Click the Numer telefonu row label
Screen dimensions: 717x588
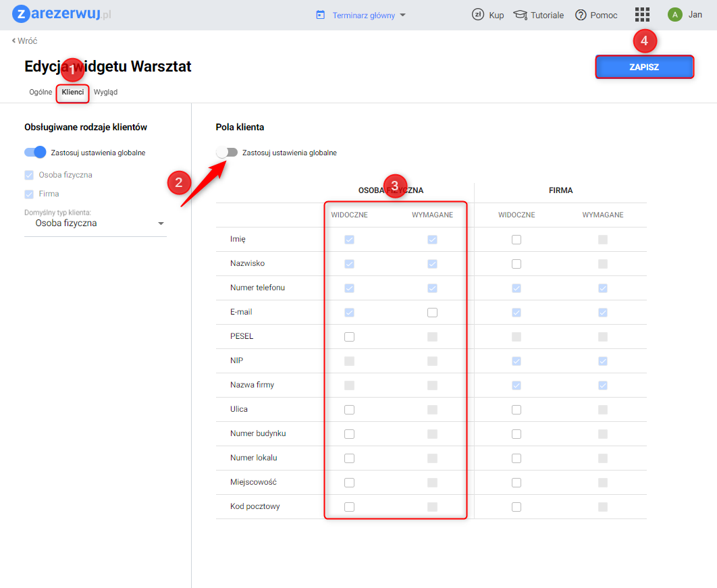[257, 288]
